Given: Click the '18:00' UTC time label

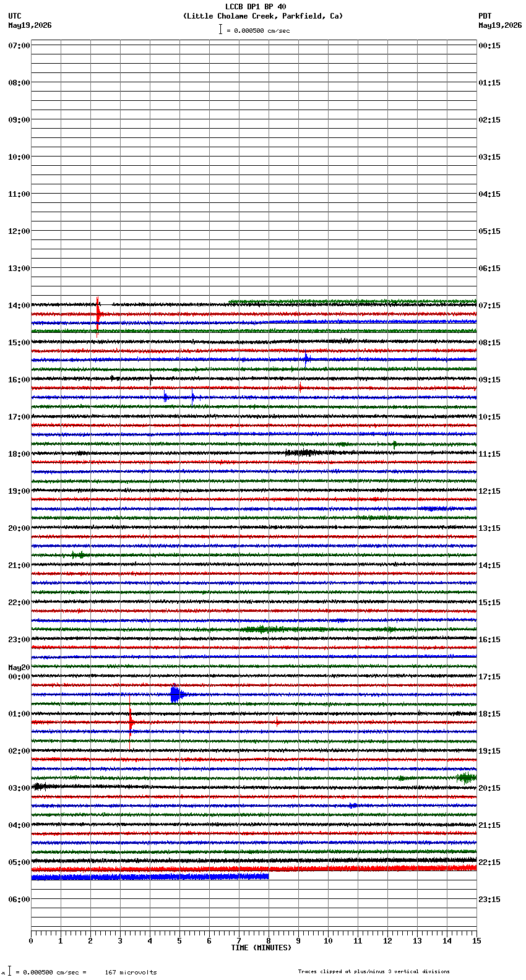Looking at the screenshot, I should click(x=19, y=454).
